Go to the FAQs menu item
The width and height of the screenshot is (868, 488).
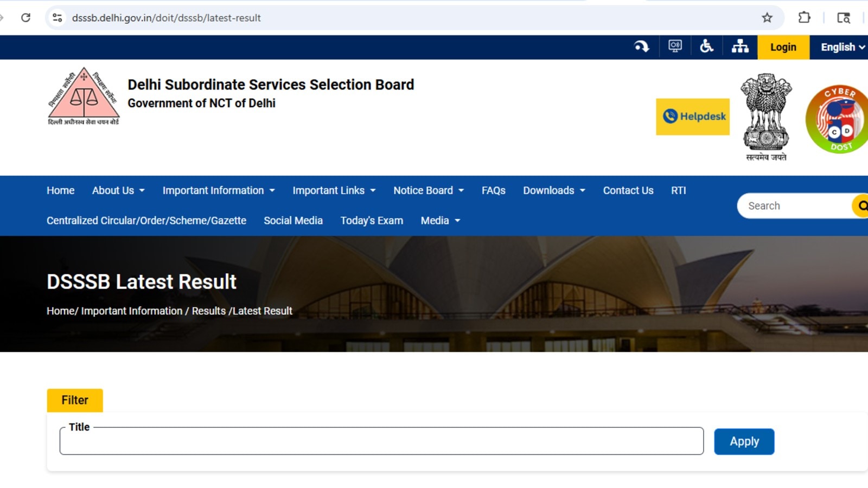coord(493,190)
